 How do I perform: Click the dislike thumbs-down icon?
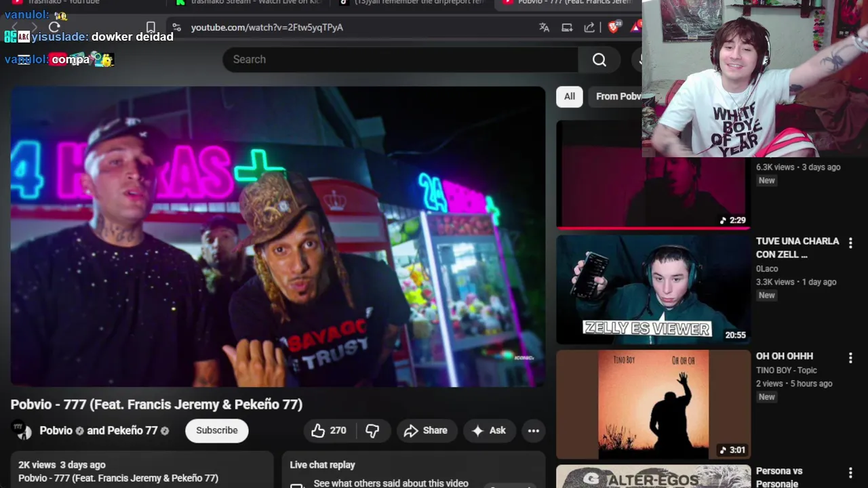(372, 430)
